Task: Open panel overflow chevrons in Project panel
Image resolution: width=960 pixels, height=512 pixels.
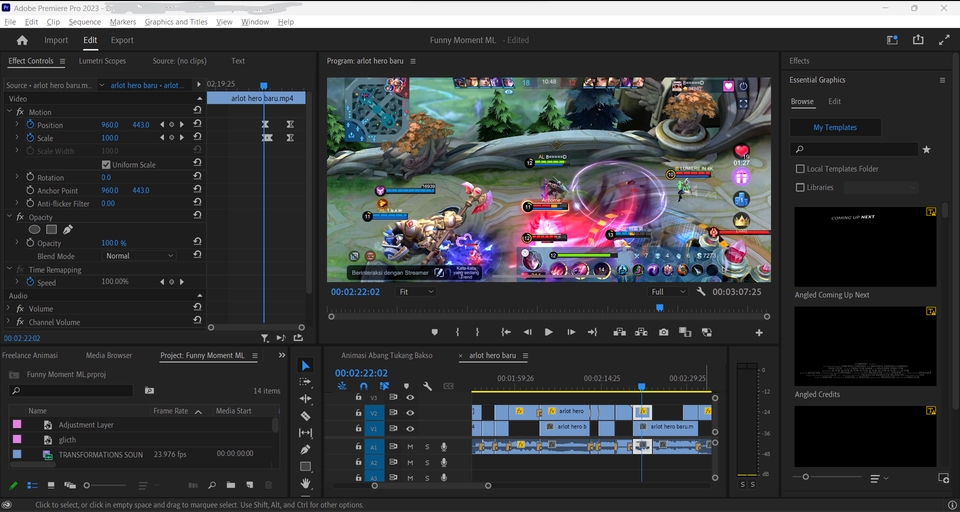Action: tap(282, 355)
